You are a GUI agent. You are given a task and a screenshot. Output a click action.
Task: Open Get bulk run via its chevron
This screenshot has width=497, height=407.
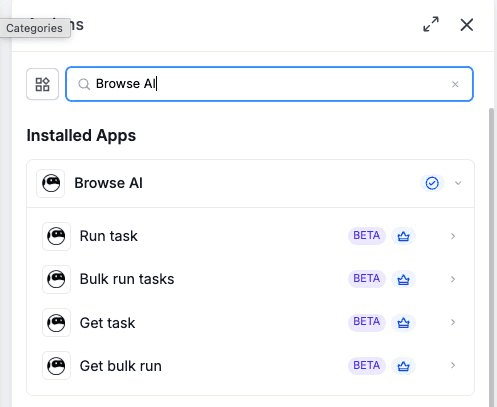point(453,365)
